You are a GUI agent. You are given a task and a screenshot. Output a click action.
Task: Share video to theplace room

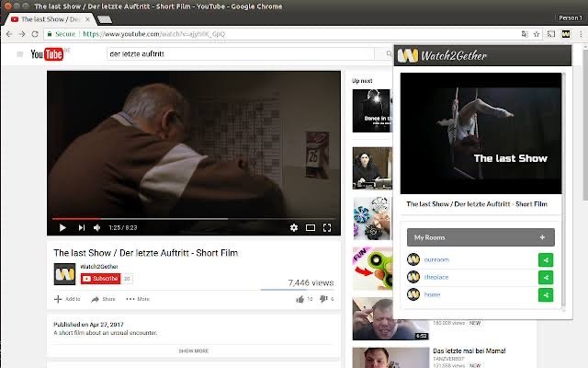click(x=546, y=278)
